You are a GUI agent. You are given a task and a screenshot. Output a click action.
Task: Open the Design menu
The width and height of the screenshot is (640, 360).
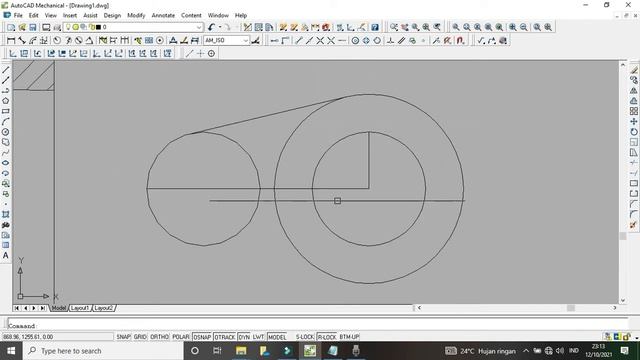click(112, 16)
